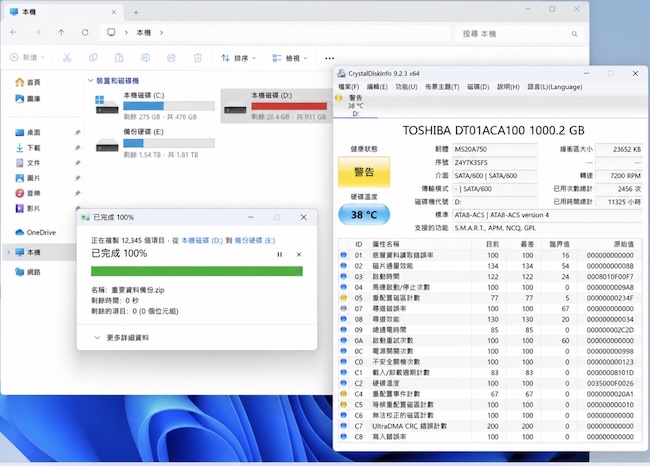Refresh the Explorer view

85,32
